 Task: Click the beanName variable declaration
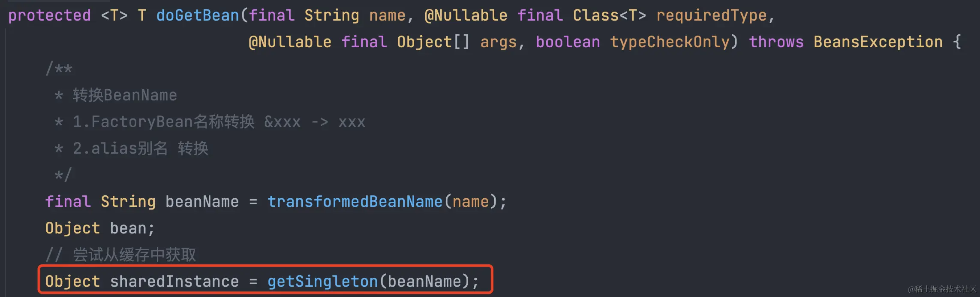pos(202,202)
